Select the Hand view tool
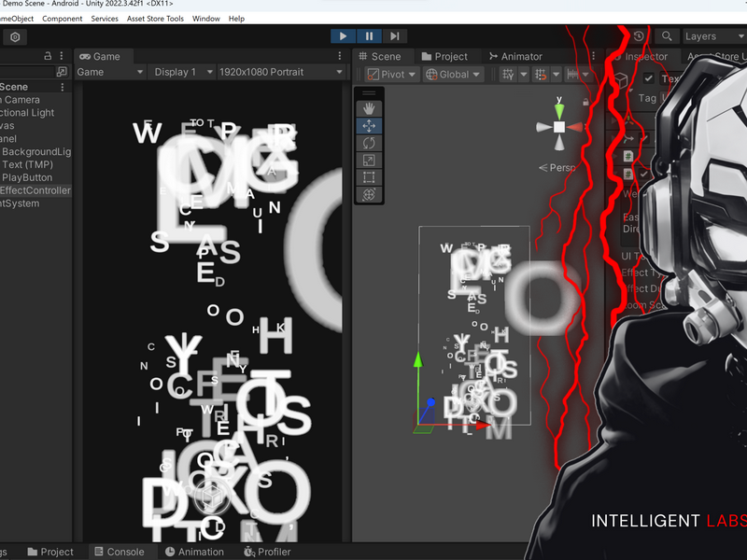 point(369,108)
